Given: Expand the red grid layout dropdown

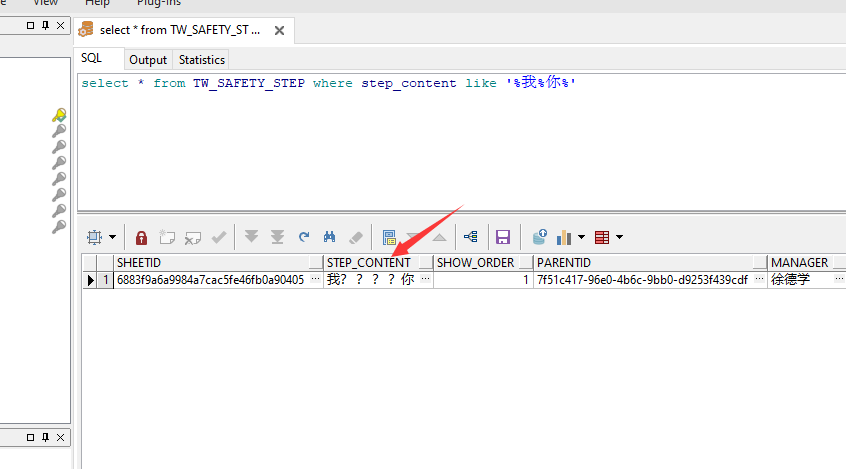Looking at the screenshot, I should point(619,238).
